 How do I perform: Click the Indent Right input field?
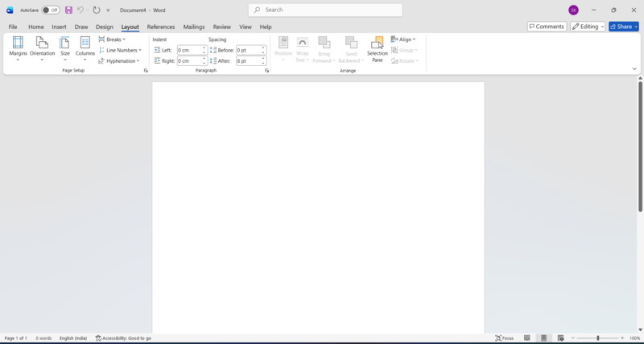189,61
